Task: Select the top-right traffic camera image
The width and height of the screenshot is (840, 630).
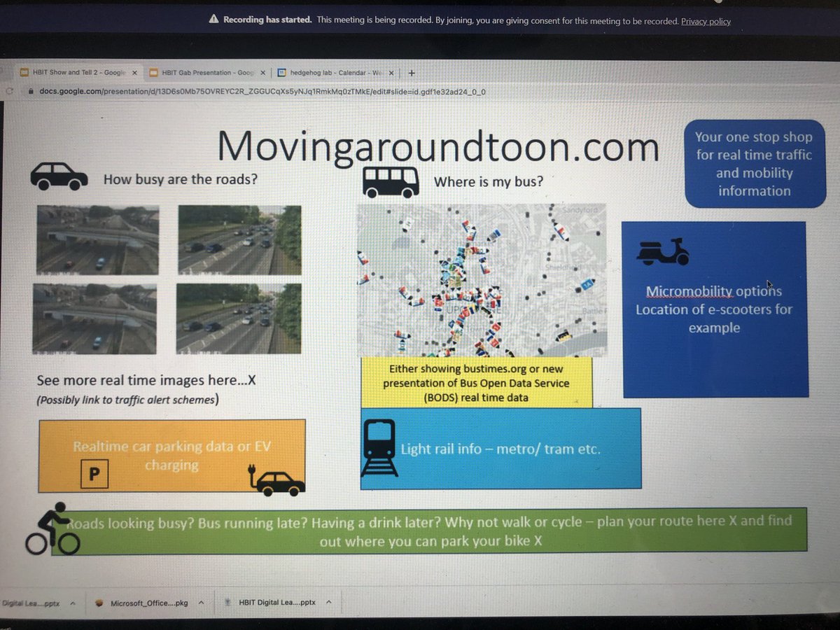Action: pyautogui.click(x=239, y=239)
